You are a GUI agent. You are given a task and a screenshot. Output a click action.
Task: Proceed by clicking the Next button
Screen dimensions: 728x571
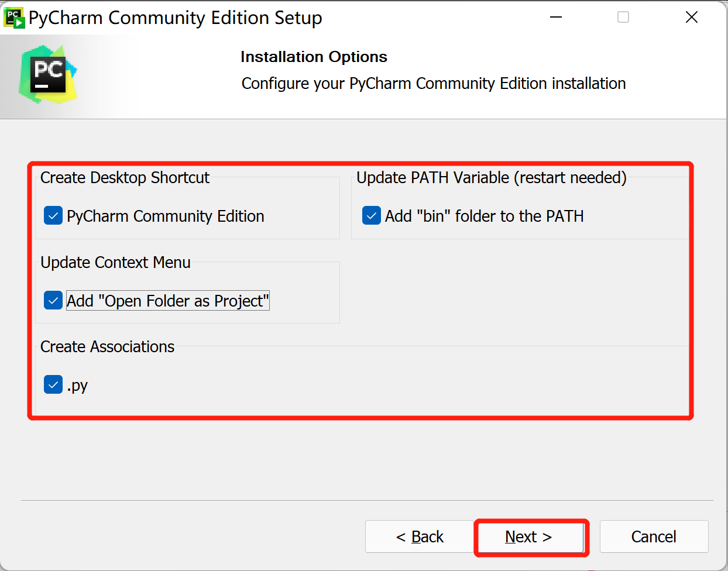pyautogui.click(x=528, y=536)
